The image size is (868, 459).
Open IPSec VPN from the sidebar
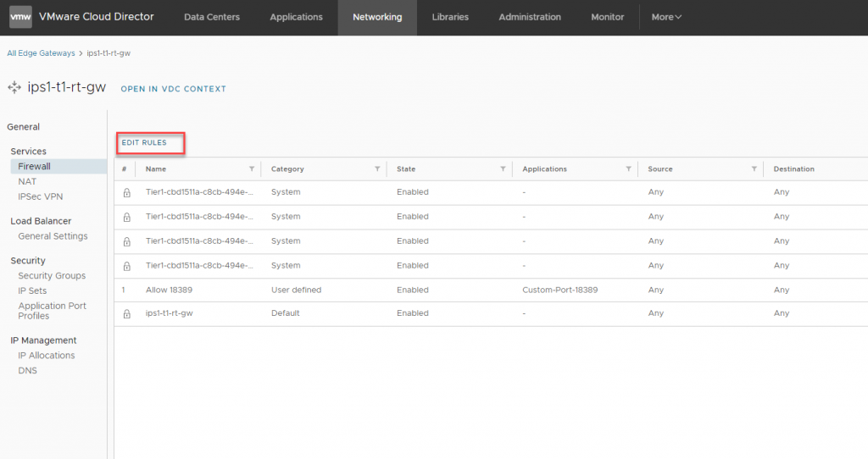[40, 196]
